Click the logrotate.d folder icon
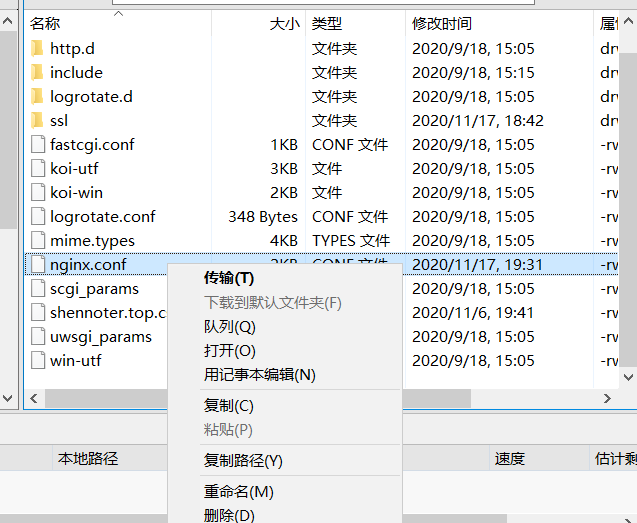Image resolution: width=637 pixels, height=523 pixels. point(37,96)
